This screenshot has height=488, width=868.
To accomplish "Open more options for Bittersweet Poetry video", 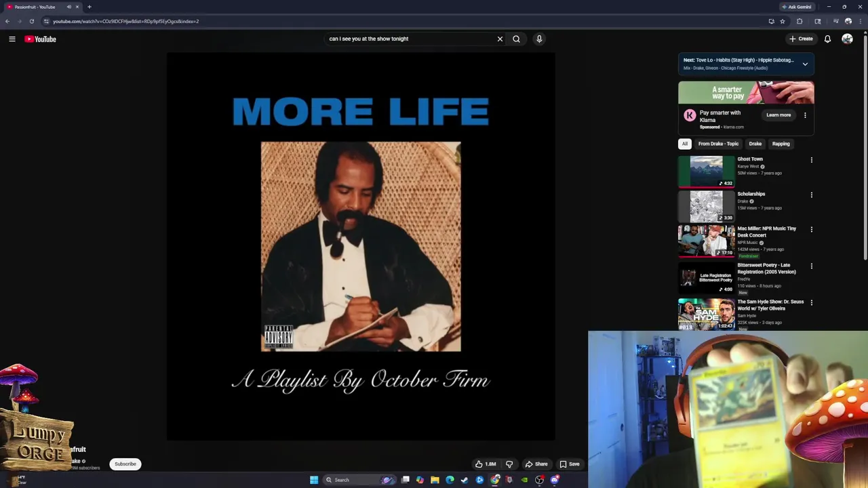I will [812, 266].
